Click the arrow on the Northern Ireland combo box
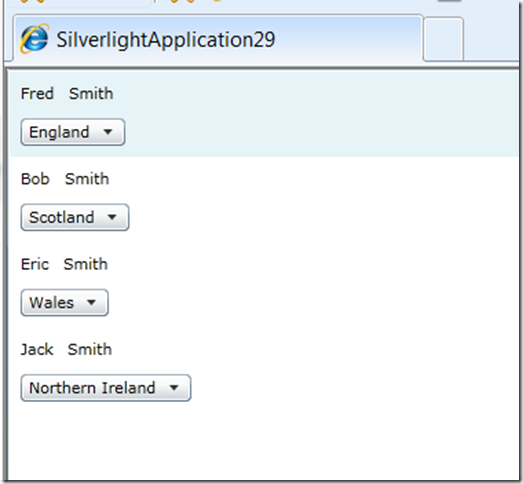Image resolution: width=523 pixels, height=484 pixels. click(x=174, y=388)
